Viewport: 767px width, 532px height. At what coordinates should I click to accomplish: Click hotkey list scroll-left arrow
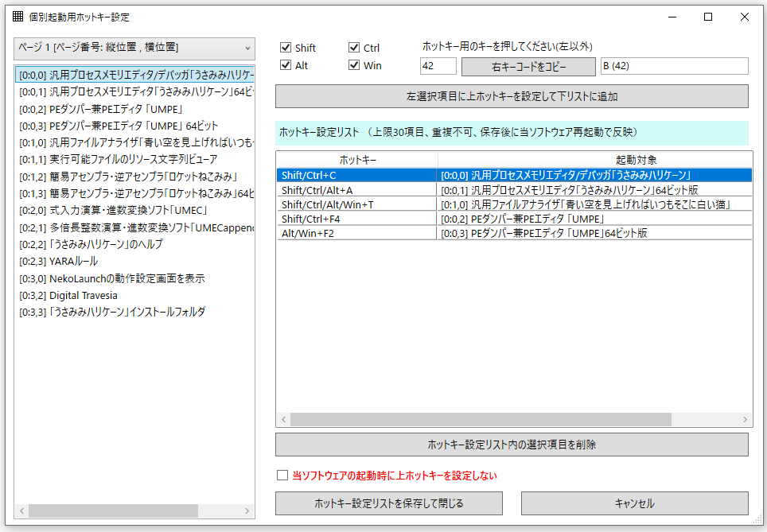click(284, 419)
